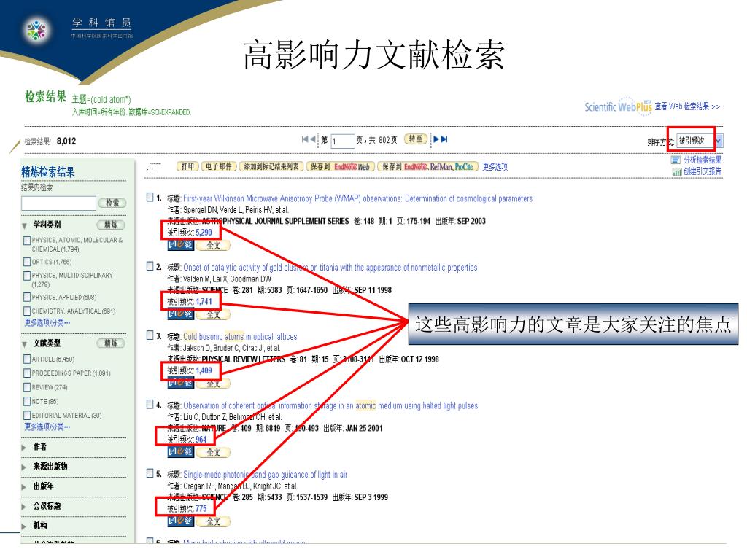747x560 pixels.
Task: Click 更多选项/分类 under document types
Action: pos(47,427)
